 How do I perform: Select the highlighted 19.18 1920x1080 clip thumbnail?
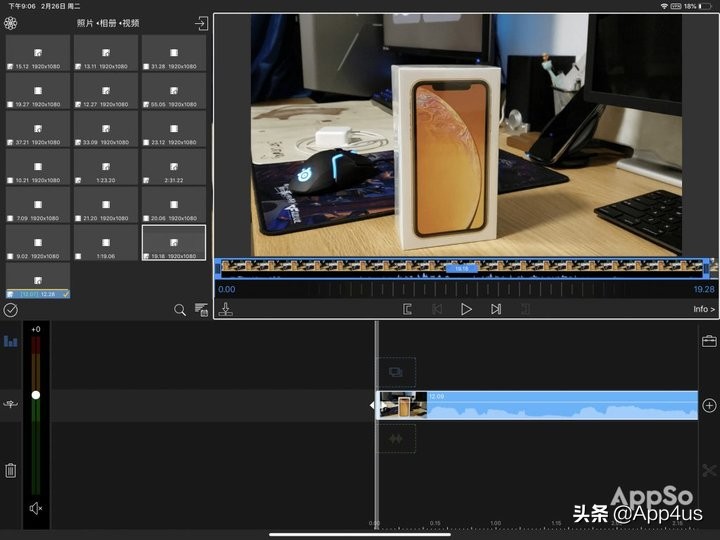coord(174,243)
